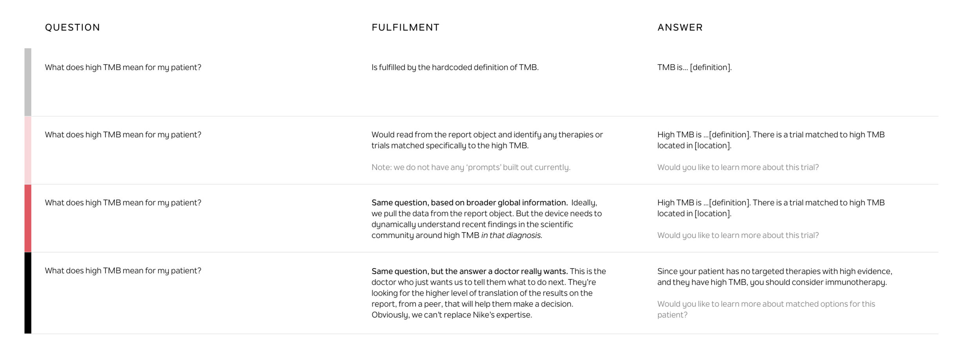Click the italic 'in that diagnosis' text

(x=512, y=235)
